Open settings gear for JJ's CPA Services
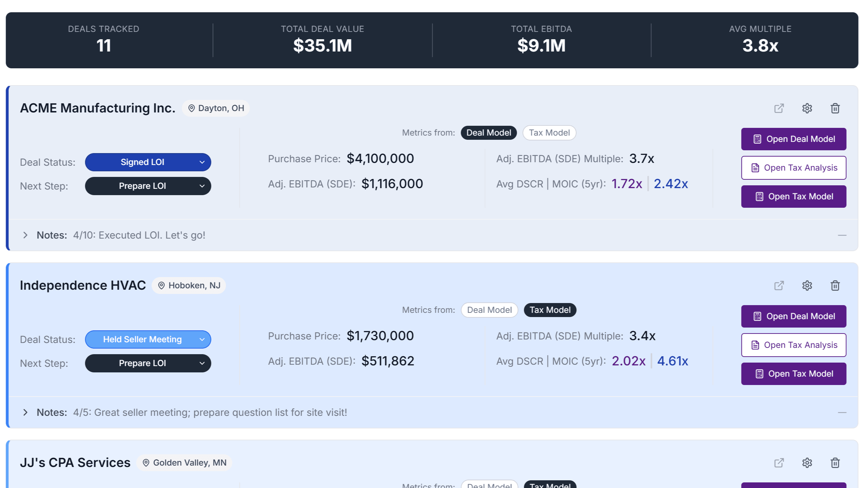Image resolution: width=868 pixels, height=488 pixels. point(807,463)
